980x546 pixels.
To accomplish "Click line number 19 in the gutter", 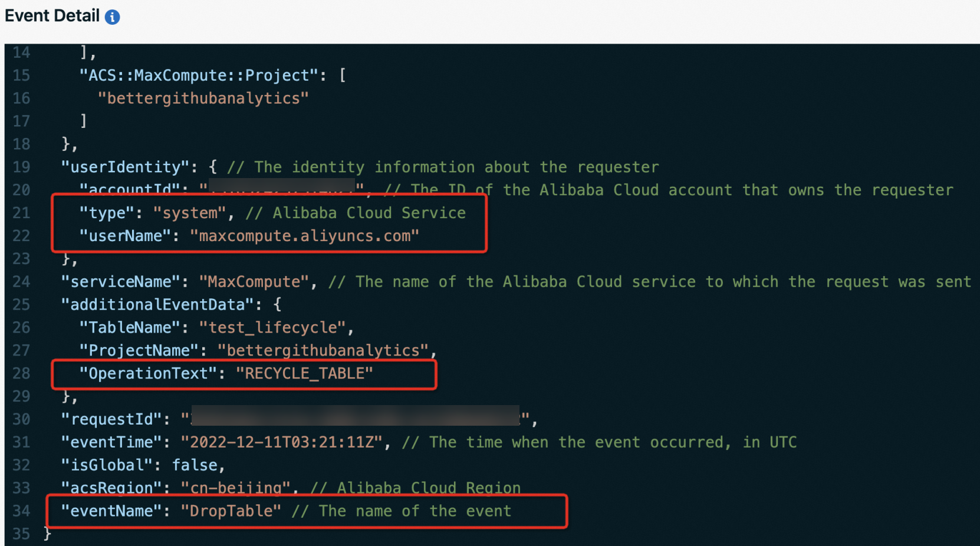I will pyautogui.click(x=21, y=167).
